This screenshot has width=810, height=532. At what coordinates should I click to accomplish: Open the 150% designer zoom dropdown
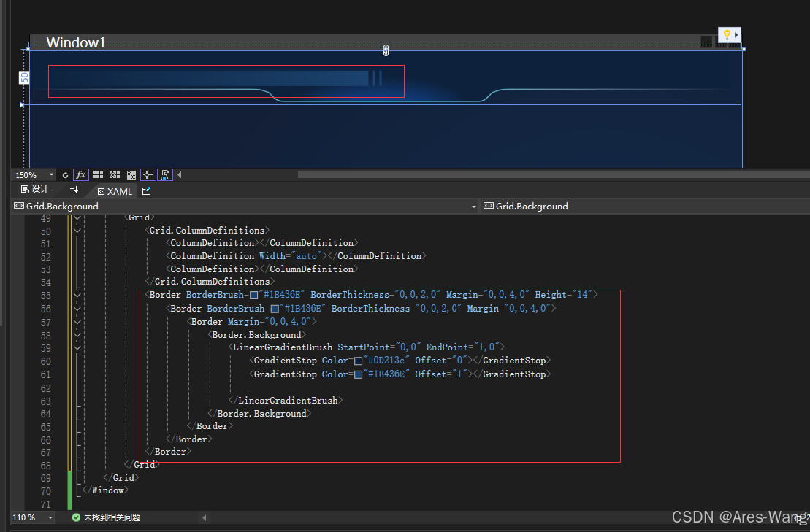click(51, 175)
